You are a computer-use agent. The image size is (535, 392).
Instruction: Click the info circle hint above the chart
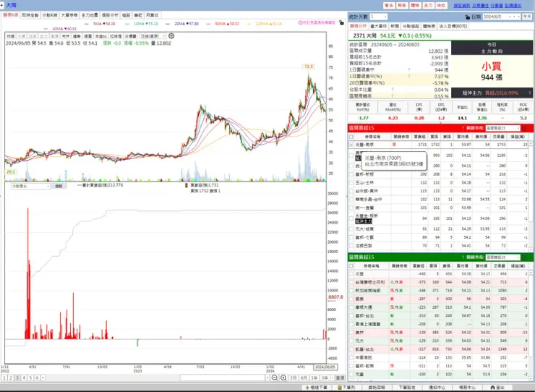300,22
